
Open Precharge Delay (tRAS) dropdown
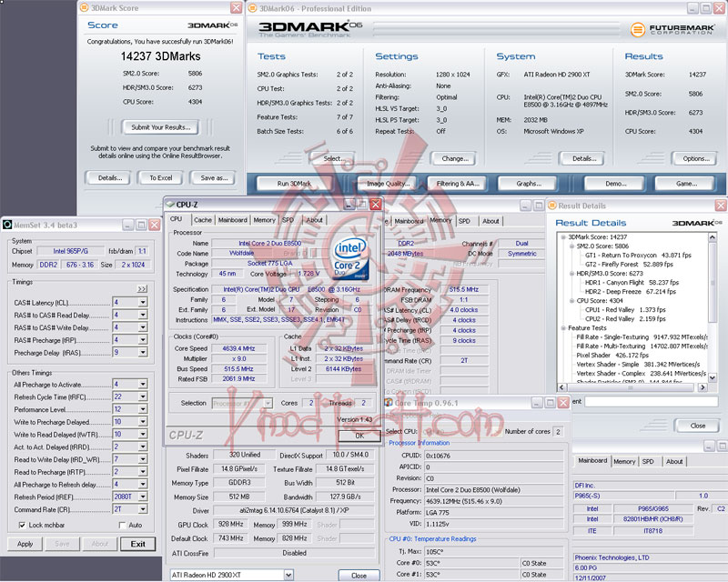pyautogui.click(x=143, y=353)
